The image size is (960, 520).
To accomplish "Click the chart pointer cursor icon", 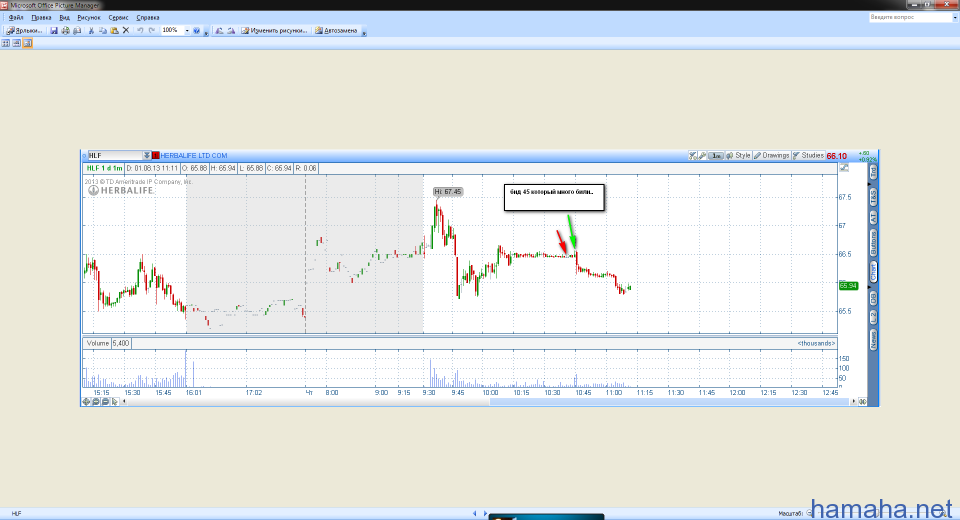I will point(114,402).
